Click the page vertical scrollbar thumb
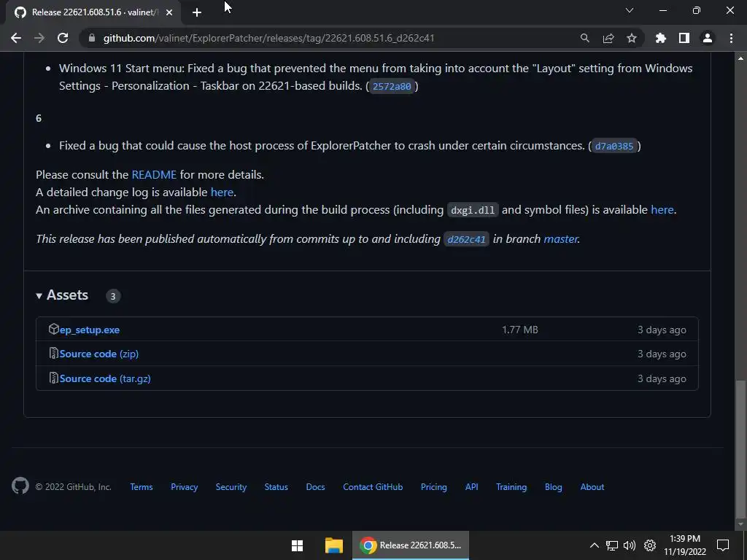 coord(740,448)
